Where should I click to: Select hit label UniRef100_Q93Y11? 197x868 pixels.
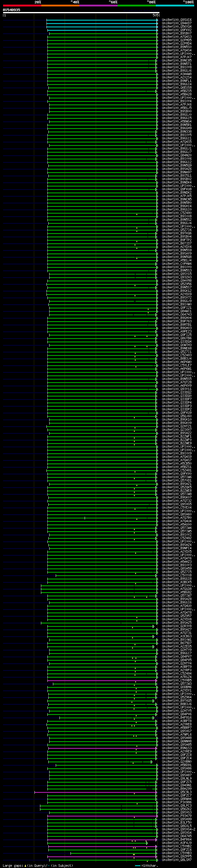[176, 389]
